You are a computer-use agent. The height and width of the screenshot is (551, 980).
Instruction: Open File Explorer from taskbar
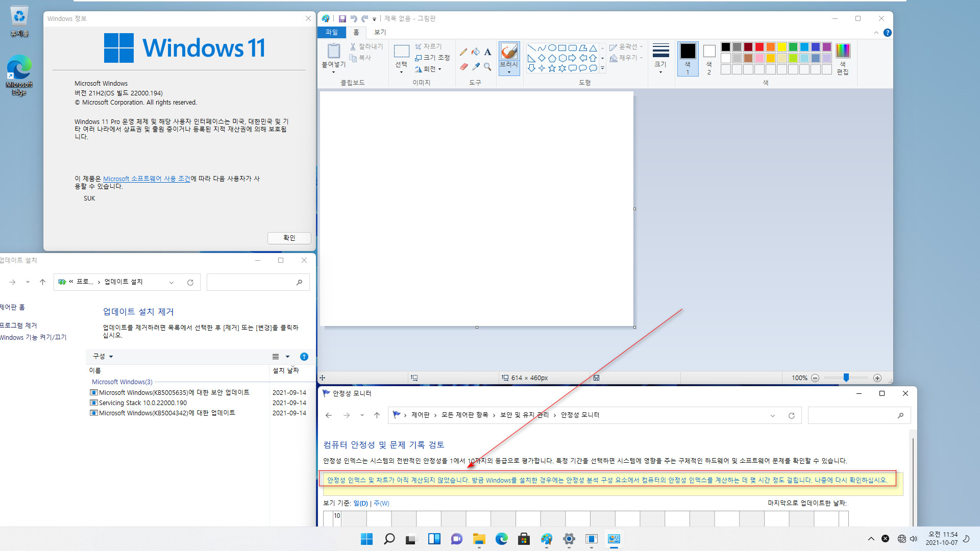tap(479, 539)
